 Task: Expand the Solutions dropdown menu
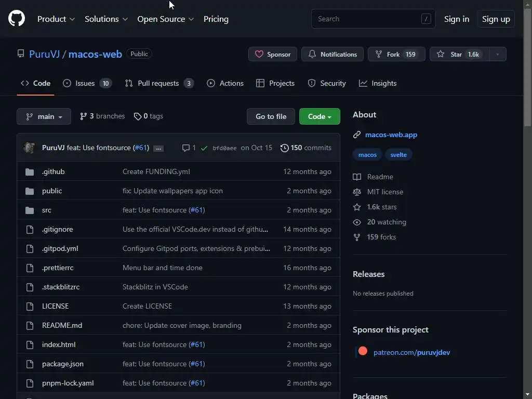click(106, 19)
